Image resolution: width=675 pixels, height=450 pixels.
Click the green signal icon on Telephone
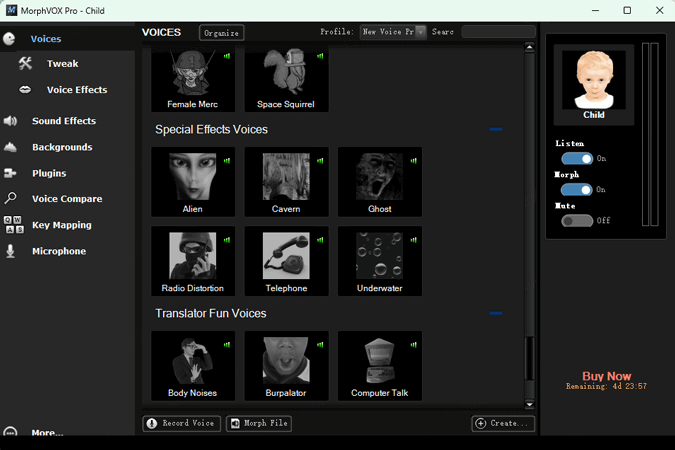click(x=320, y=240)
